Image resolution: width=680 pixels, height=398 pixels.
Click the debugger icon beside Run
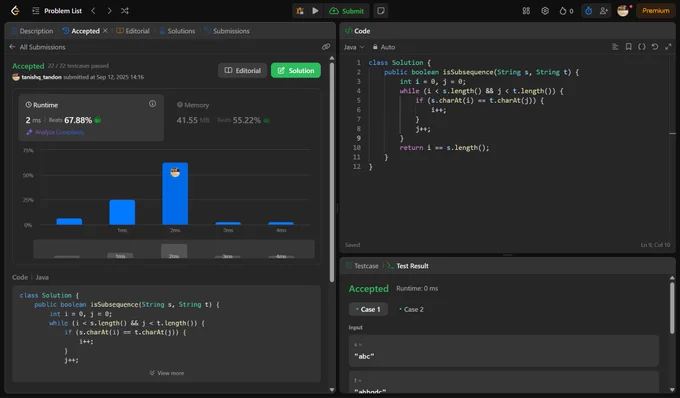pyautogui.click(x=300, y=11)
